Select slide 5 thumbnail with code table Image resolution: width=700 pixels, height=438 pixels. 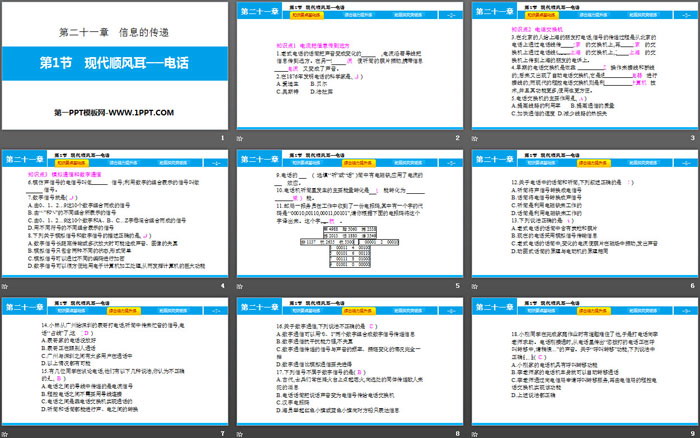click(350, 213)
